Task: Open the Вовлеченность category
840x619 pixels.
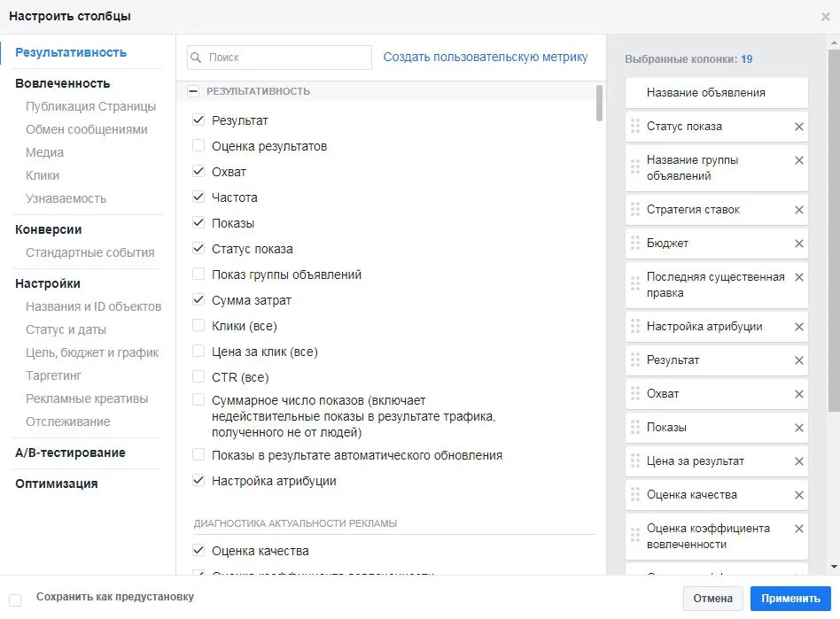Action: coord(62,83)
